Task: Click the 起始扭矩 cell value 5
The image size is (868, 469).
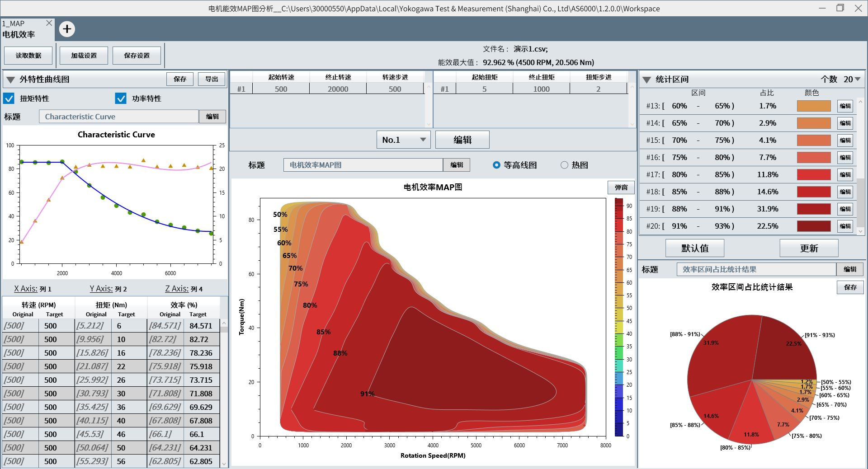Action: point(484,89)
